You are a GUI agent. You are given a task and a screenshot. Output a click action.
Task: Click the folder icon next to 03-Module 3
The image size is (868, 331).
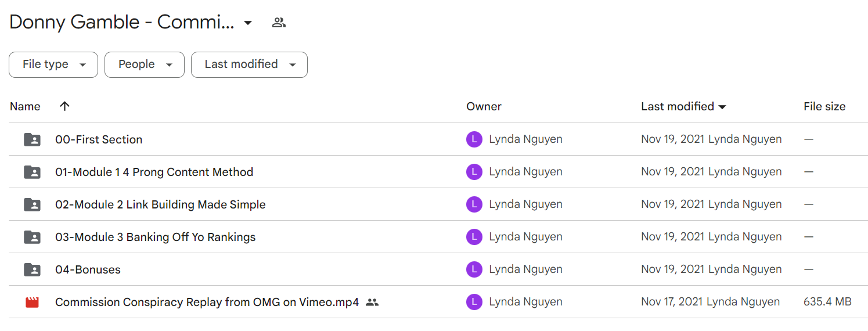[32, 237]
